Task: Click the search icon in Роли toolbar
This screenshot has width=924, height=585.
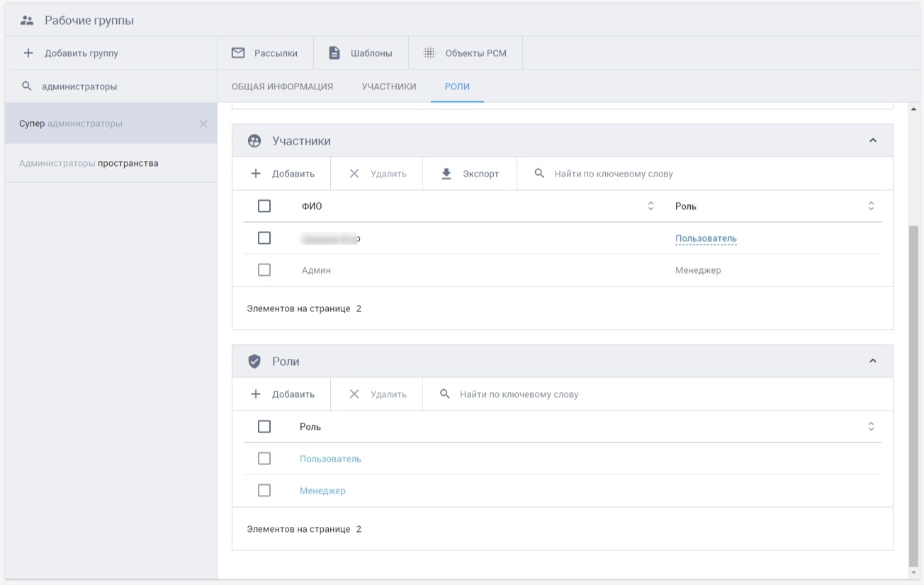Action: [445, 394]
